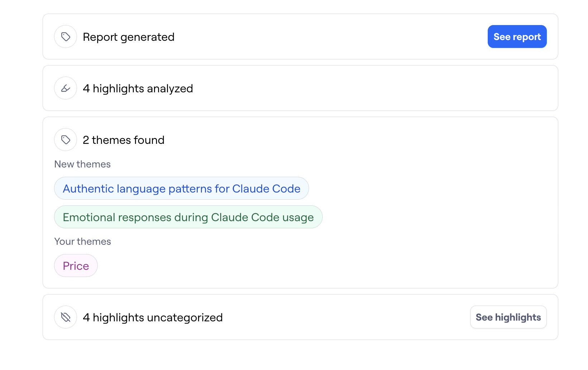The height and width of the screenshot is (370, 588).
Task: Select the Authentic language patterns theme chip
Action: click(x=181, y=188)
